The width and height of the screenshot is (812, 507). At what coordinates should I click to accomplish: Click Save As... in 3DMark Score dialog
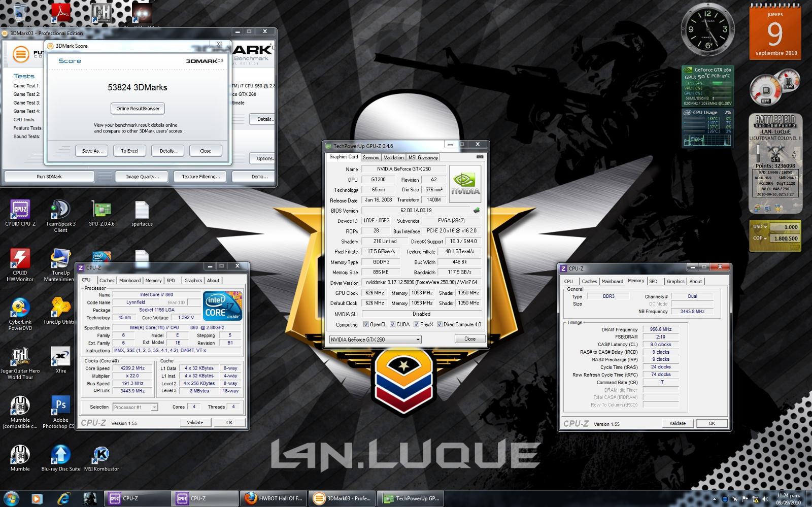92,151
